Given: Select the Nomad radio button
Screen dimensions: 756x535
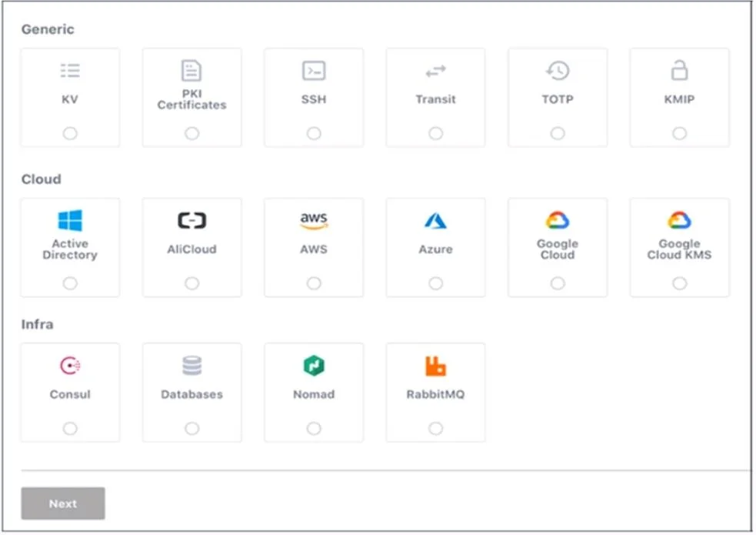Looking at the screenshot, I should point(314,429).
